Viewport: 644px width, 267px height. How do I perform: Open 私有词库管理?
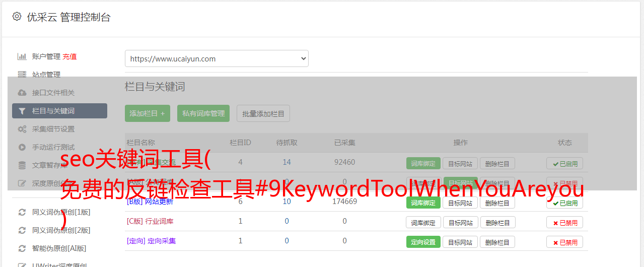tap(203, 113)
